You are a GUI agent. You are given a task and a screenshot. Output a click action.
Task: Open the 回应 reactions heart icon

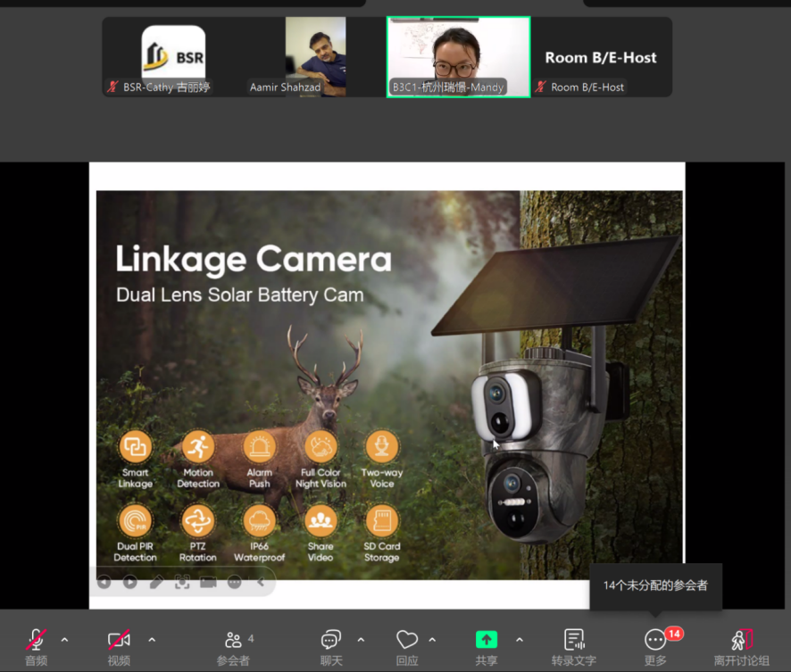click(406, 639)
